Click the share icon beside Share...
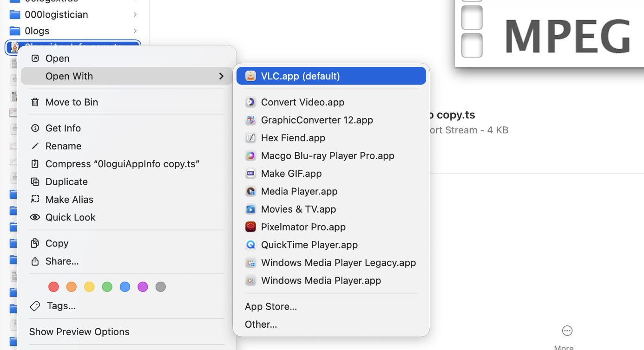This screenshot has height=350, width=644. [x=35, y=261]
